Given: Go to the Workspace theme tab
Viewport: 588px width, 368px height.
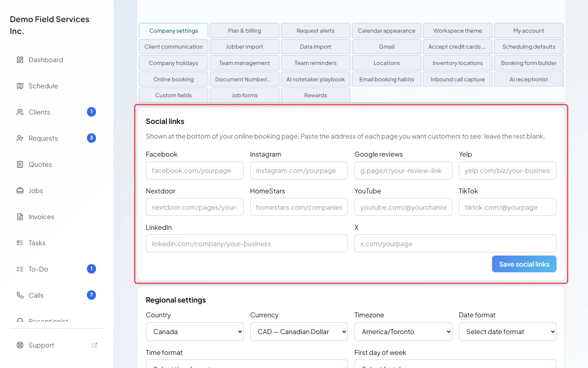Looking at the screenshot, I should pyautogui.click(x=458, y=31).
